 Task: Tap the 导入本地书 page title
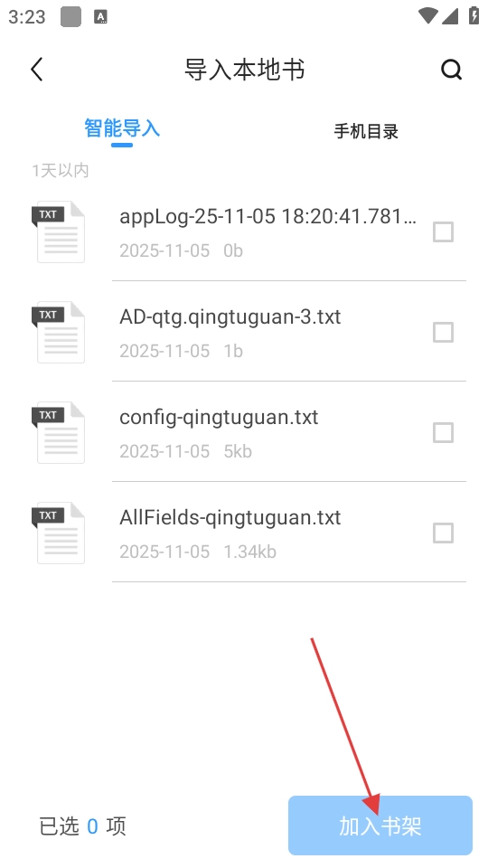244,70
